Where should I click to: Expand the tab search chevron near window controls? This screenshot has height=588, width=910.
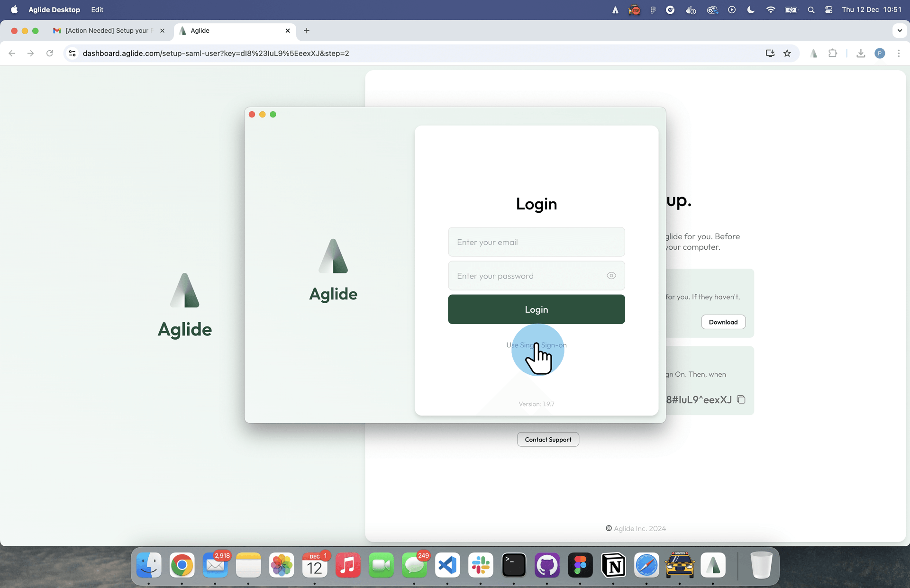(x=900, y=30)
